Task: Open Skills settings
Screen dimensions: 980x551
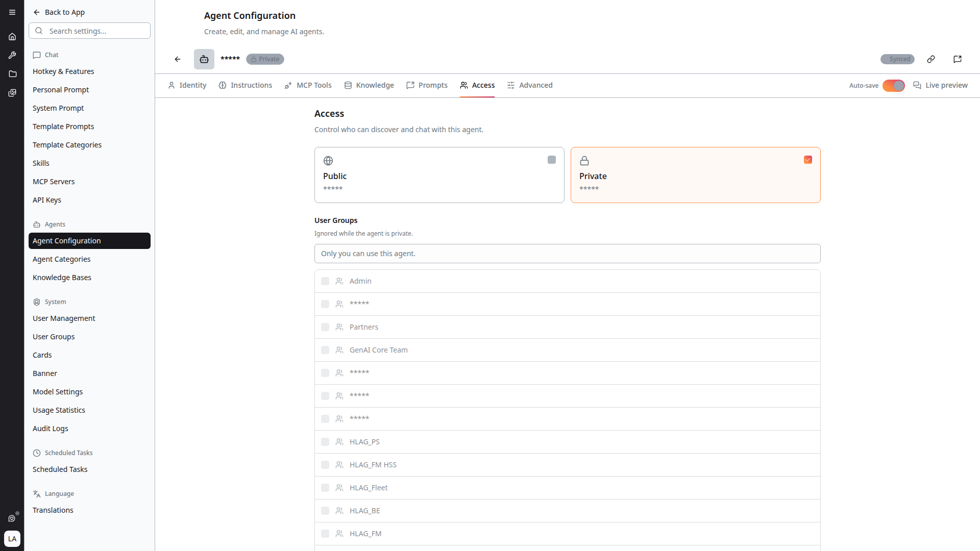Action: [89, 163]
